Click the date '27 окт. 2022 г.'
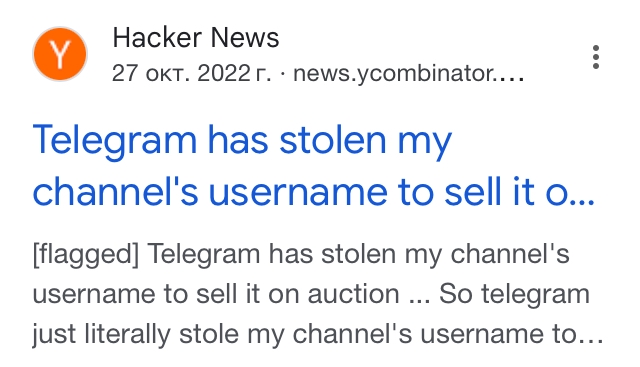 [191, 73]
